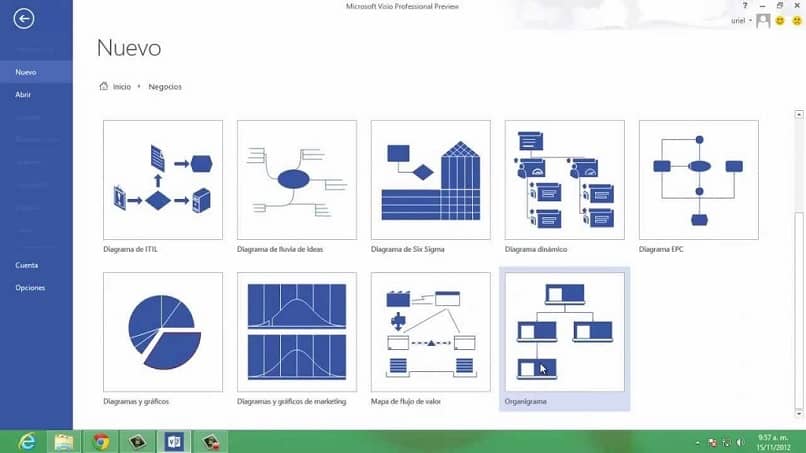Go to the Inicio breadcrumb link
This screenshot has height=453, width=806.
tap(122, 87)
